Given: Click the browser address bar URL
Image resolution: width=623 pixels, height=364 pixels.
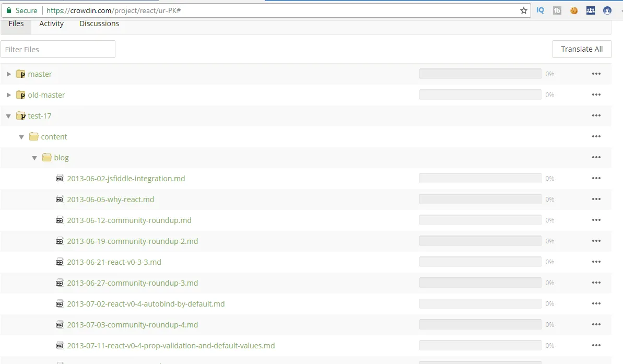Looking at the screenshot, I should [x=114, y=11].
